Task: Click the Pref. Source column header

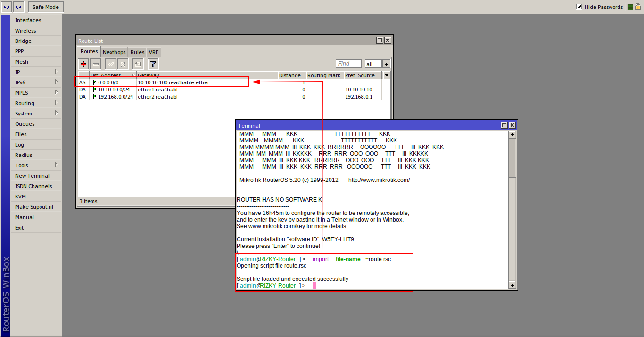Action: pyautogui.click(x=363, y=75)
